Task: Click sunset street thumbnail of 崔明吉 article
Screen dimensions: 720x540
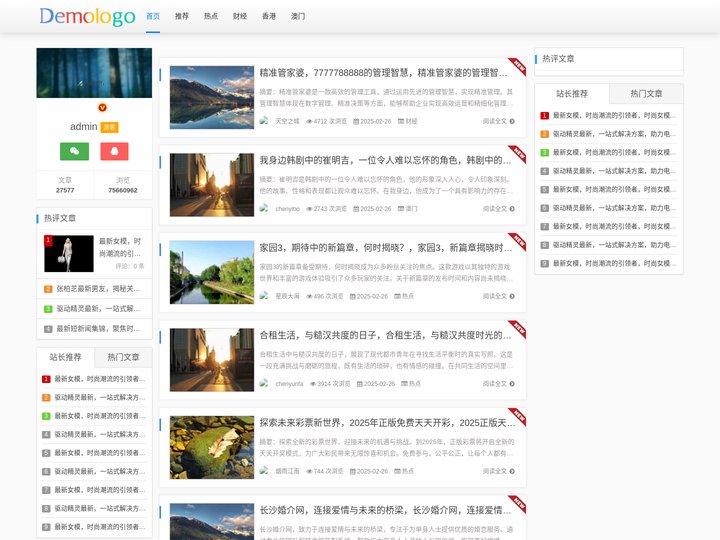Action: 212,185
